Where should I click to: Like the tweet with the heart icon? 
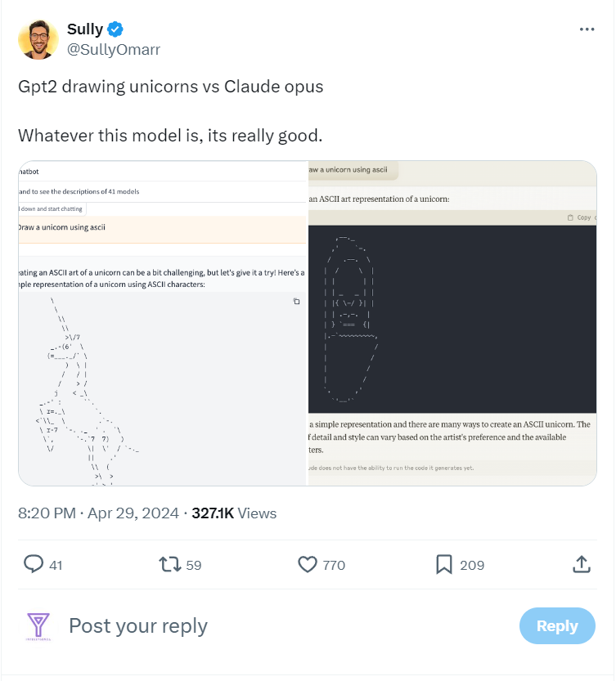pos(308,564)
